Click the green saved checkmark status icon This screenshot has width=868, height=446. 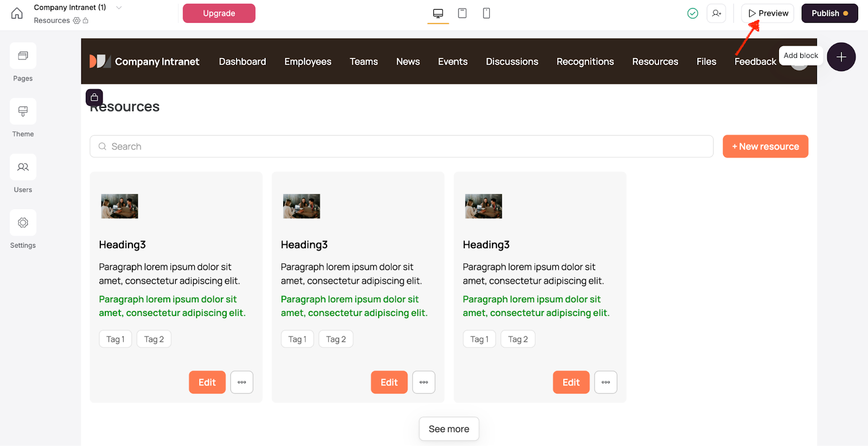coord(693,13)
